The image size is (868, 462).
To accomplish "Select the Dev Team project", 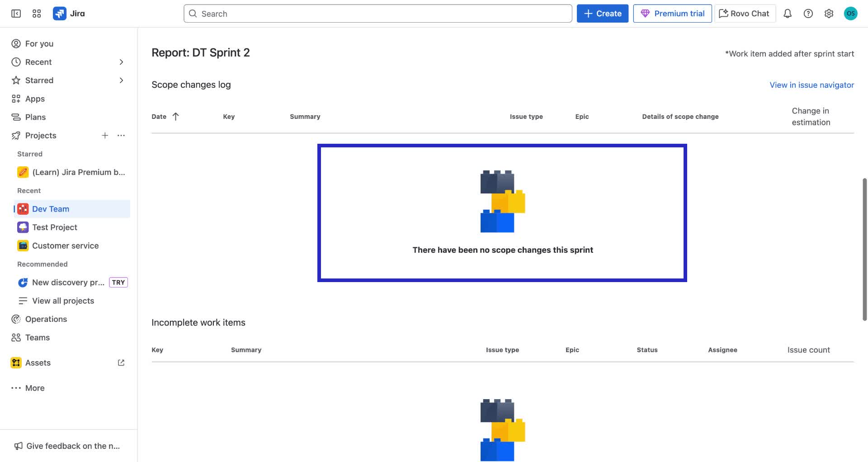I will coord(51,208).
